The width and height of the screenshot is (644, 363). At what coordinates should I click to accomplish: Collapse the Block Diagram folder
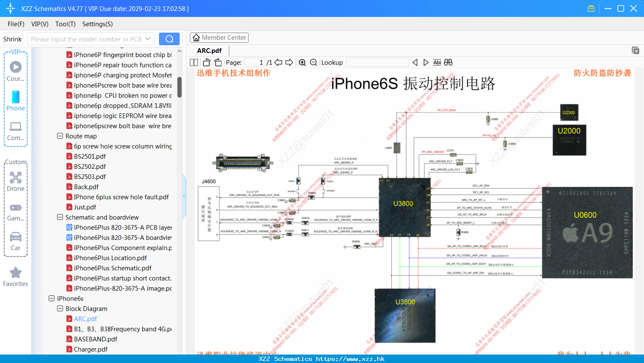click(x=60, y=309)
